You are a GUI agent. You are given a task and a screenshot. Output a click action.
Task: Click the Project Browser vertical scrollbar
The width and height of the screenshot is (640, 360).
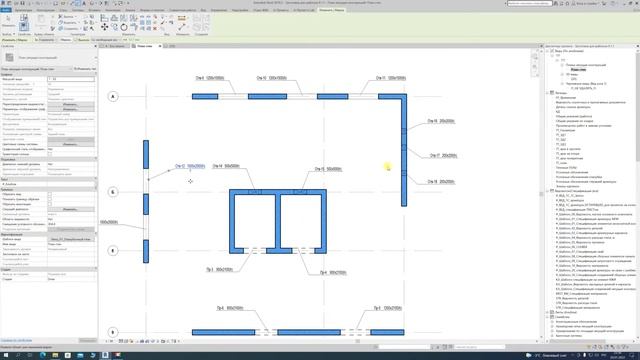(x=638, y=194)
